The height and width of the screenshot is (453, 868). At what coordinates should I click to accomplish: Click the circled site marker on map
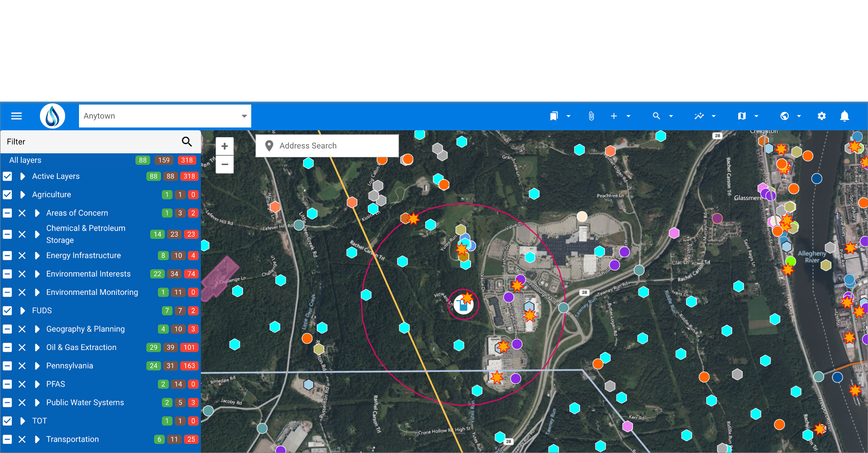click(x=463, y=304)
